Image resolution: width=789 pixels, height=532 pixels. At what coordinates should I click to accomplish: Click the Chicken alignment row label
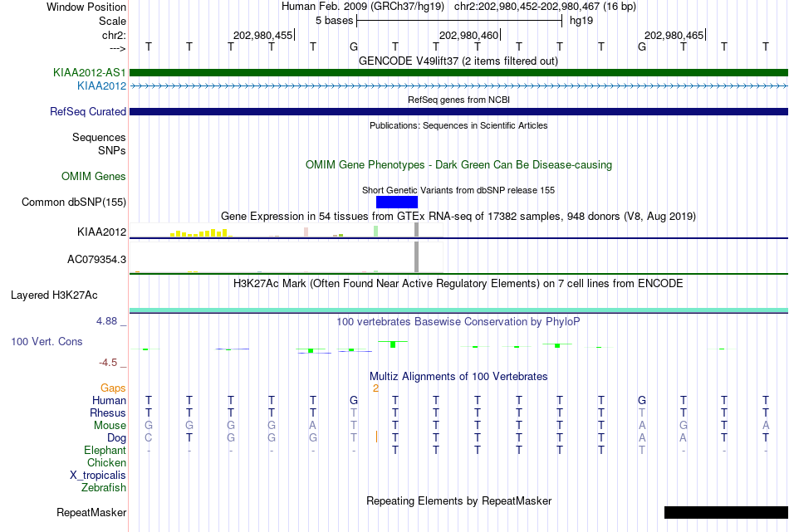pyautogui.click(x=106, y=462)
